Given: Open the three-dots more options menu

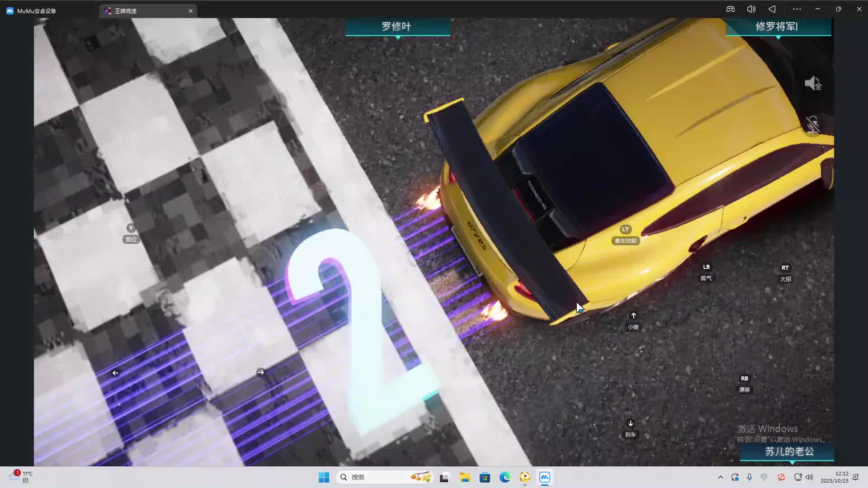Looking at the screenshot, I should (x=797, y=9).
